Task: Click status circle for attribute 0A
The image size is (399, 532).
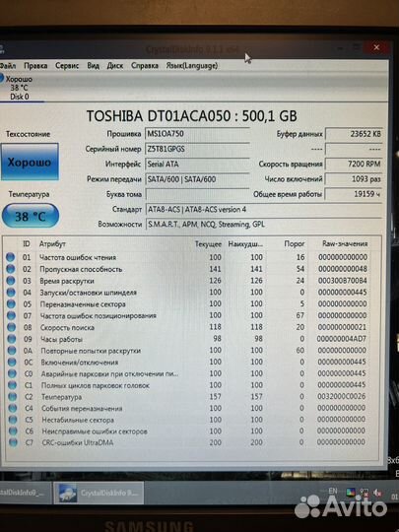Action: (12, 350)
